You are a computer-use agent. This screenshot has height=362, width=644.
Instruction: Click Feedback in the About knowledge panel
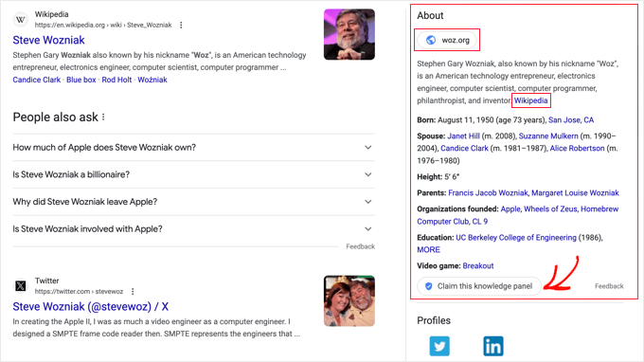tap(609, 286)
